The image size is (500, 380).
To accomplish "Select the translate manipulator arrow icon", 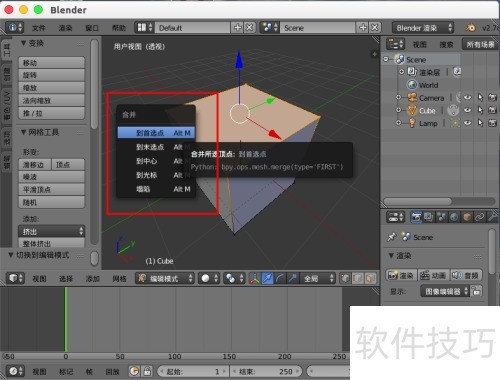I will pos(267,278).
